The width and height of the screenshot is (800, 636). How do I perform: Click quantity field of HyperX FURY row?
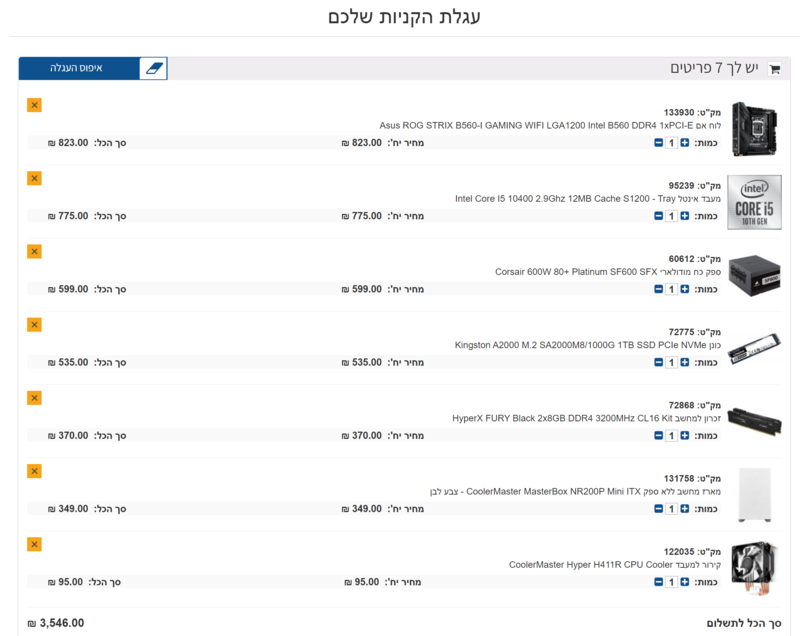(671, 436)
